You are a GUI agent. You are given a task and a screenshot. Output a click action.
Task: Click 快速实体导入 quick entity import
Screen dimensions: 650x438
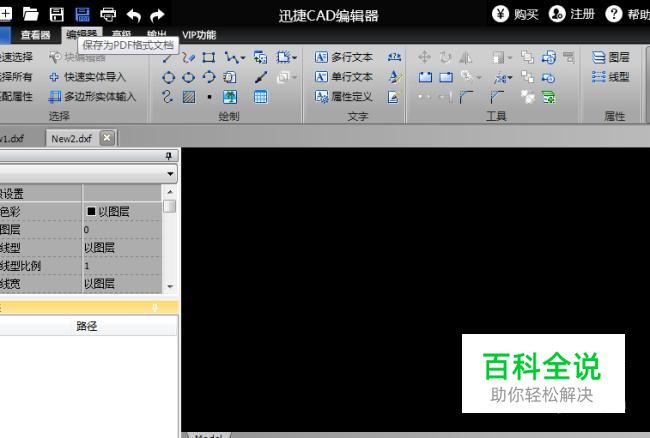pyautogui.click(x=87, y=77)
